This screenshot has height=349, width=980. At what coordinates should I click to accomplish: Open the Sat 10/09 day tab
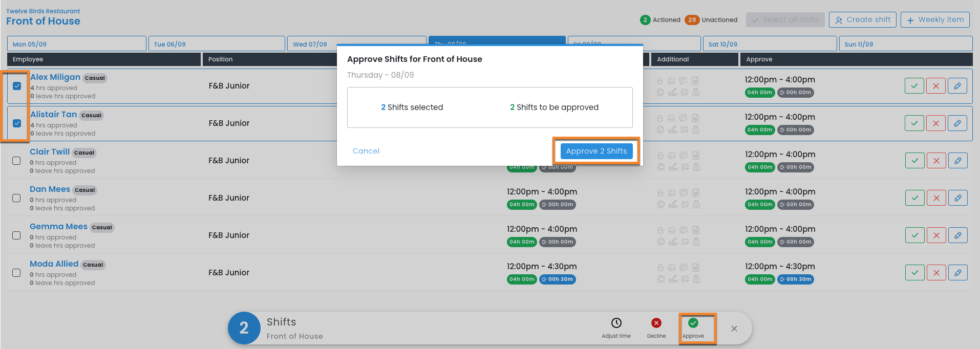pos(770,44)
